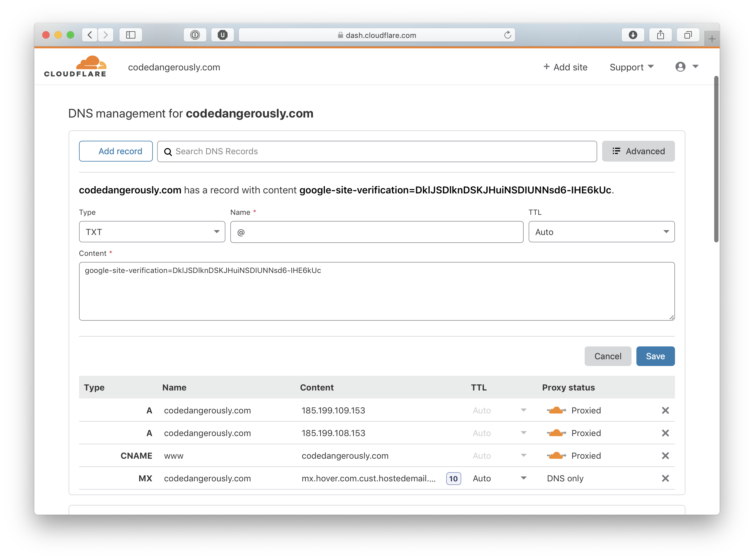The height and width of the screenshot is (560, 754).
Task: Click the Cloudflare logo
Action: click(75, 66)
